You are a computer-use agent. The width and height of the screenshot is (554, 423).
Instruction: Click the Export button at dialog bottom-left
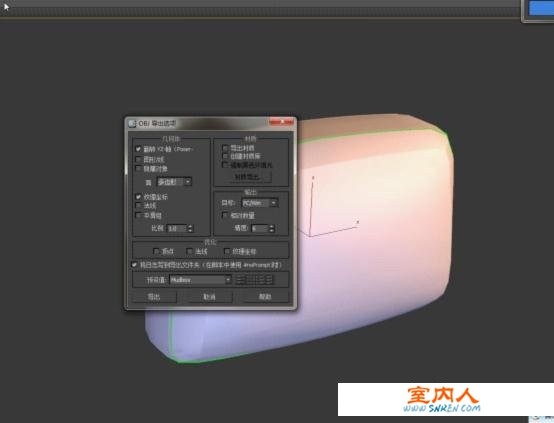point(154,297)
